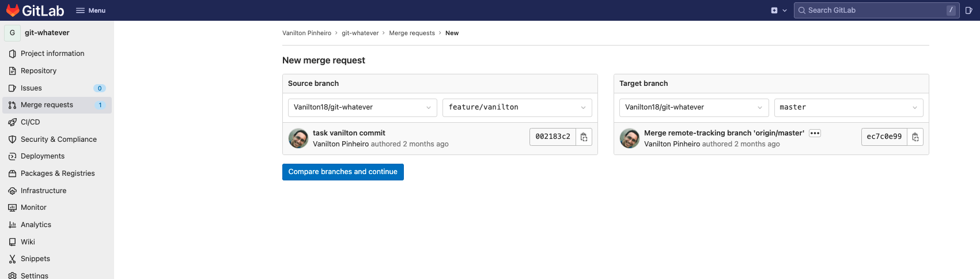Click the GitLab fox logo

13,10
